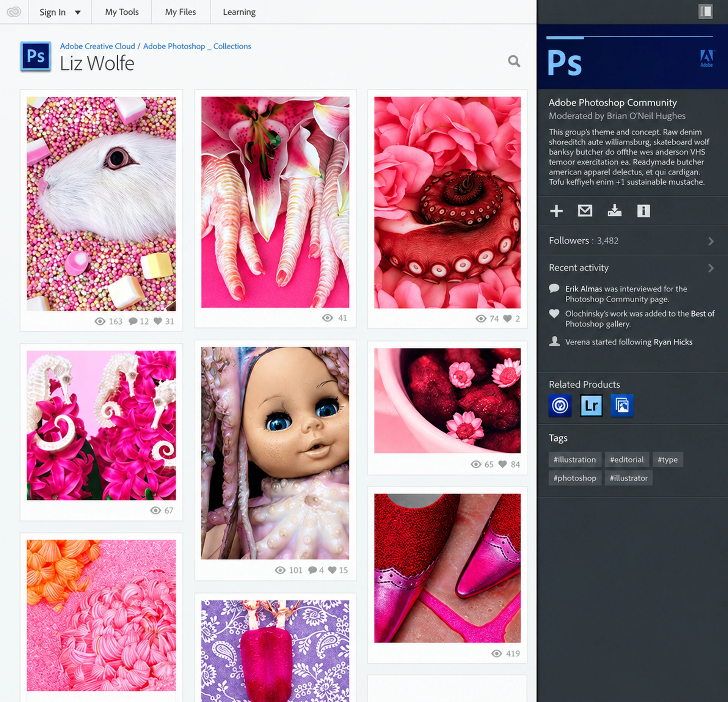The image size is (728, 702).
Task: Open the Learning menu
Action: click(239, 12)
